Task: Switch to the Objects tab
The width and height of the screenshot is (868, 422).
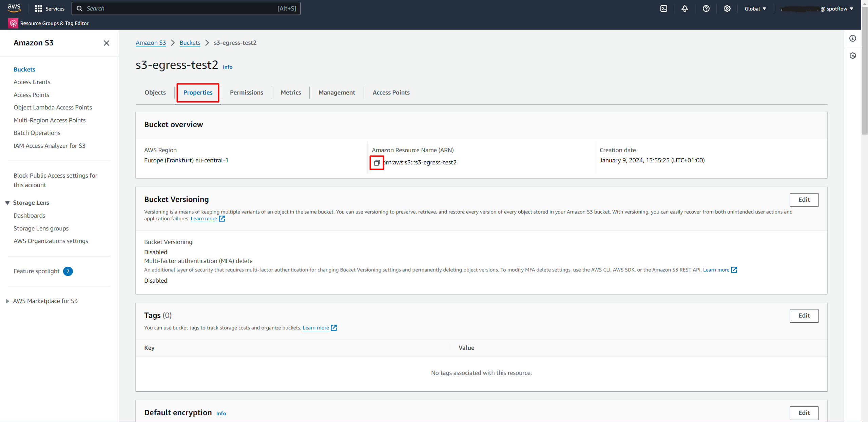Action: pyautogui.click(x=155, y=93)
